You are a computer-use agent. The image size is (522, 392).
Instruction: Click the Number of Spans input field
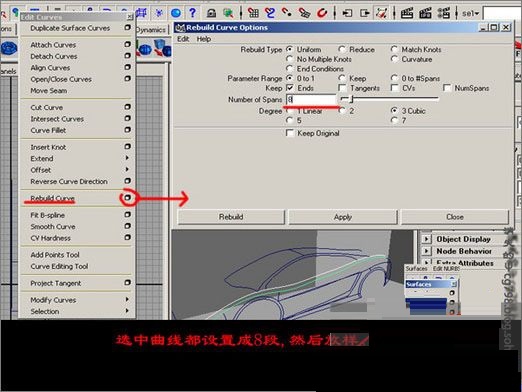[x=312, y=99]
